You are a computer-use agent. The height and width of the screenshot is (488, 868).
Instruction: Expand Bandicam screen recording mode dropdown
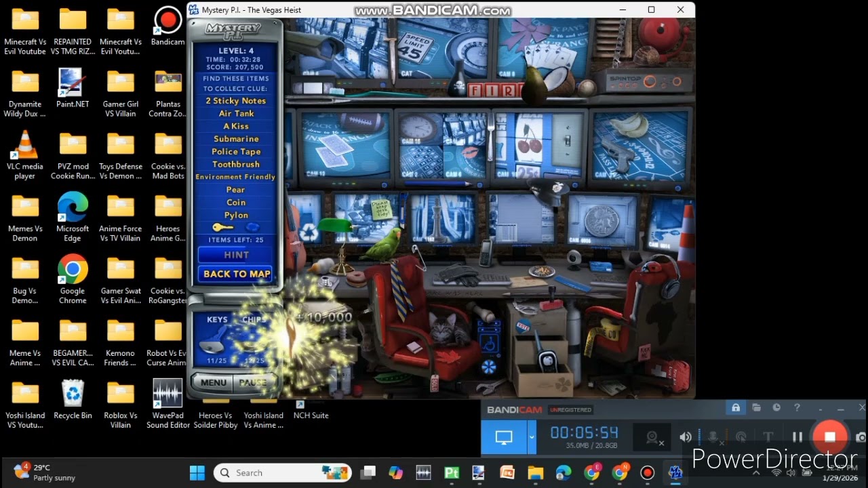[532, 437]
